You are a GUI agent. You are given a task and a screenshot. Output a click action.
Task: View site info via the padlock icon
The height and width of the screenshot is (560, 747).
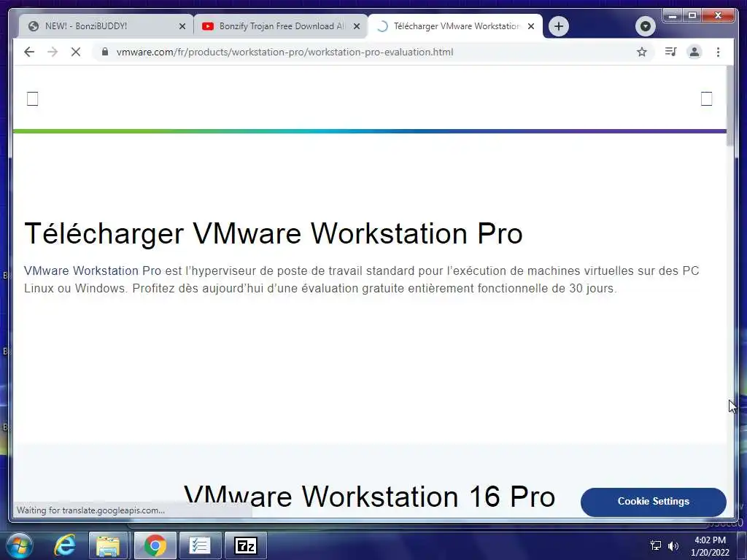[x=105, y=52]
